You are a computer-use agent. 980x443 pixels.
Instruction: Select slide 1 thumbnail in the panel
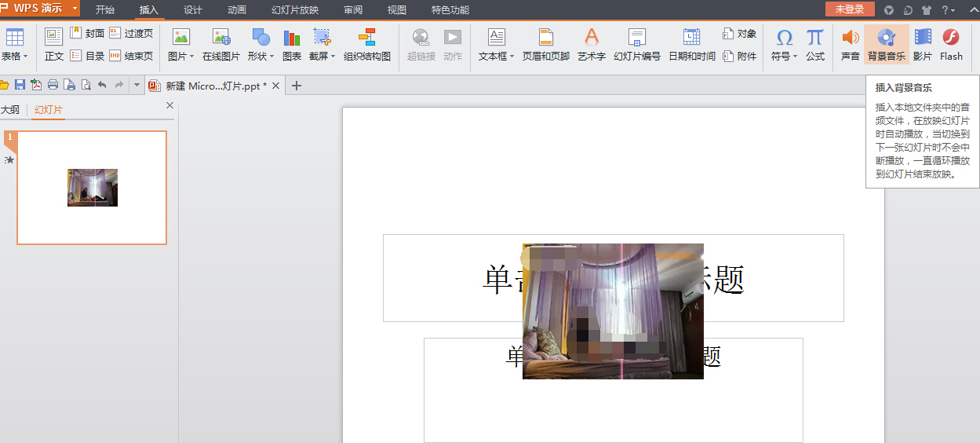pyautogui.click(x=92, y=188)
